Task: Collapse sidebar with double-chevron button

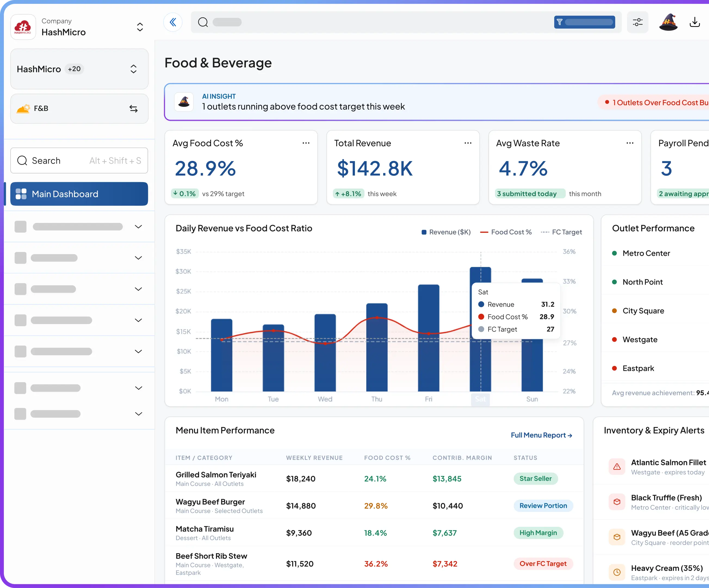Action: click(x=173, y=22)
